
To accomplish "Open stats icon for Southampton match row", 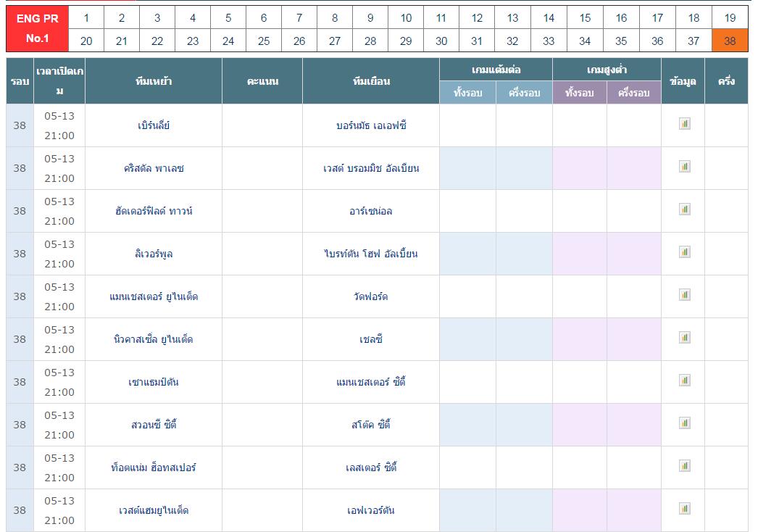I will (685, 380).
